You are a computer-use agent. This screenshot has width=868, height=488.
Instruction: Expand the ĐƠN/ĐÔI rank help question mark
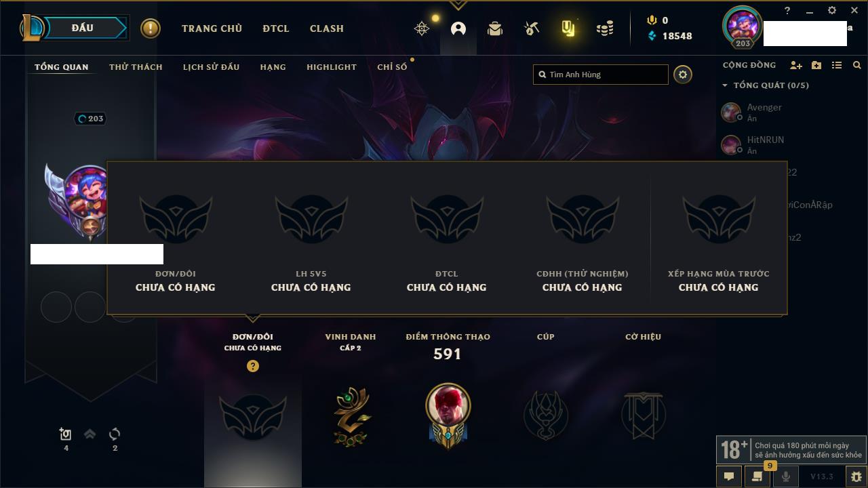point(253,366)
